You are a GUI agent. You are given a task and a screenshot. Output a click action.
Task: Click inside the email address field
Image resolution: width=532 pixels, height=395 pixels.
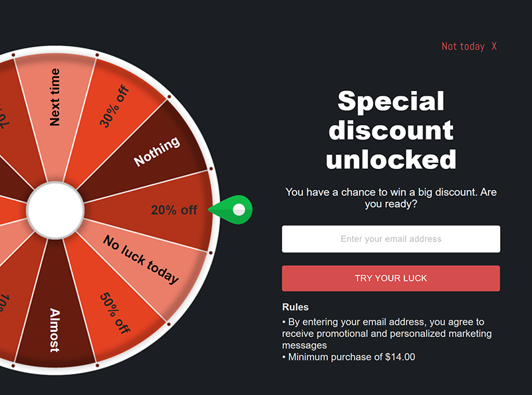pos(391,239)
